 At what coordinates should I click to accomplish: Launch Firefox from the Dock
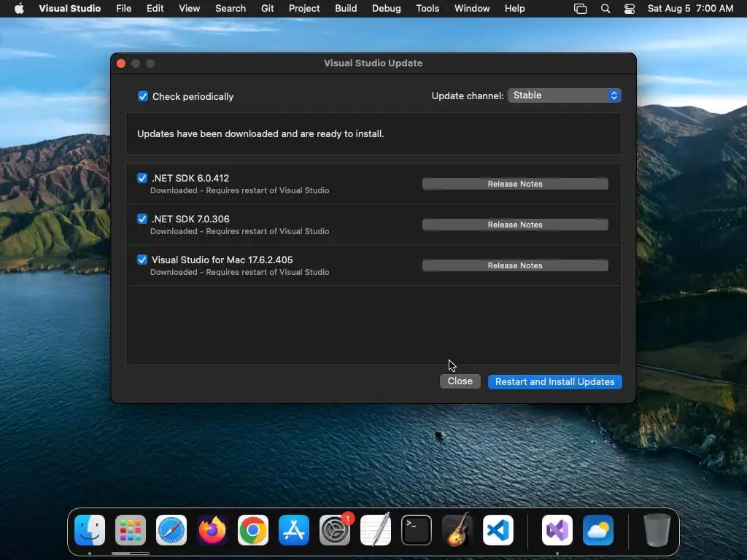pos(212,530)
